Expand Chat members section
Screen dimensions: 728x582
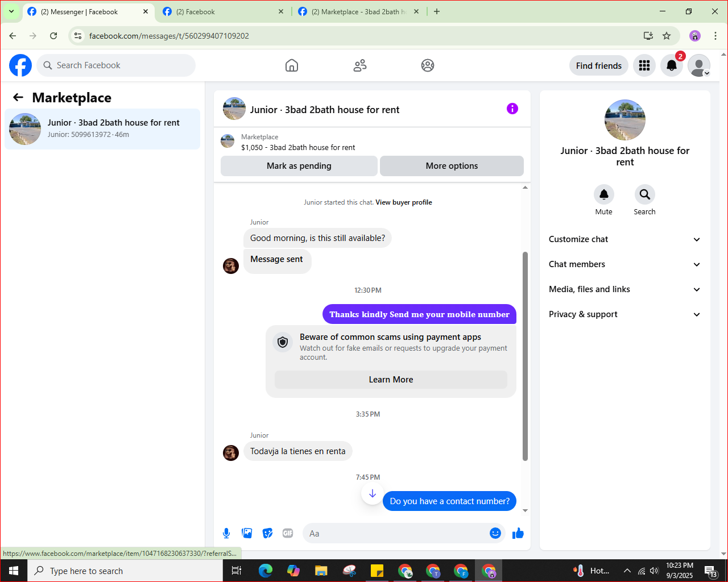[x=625, y=264]
